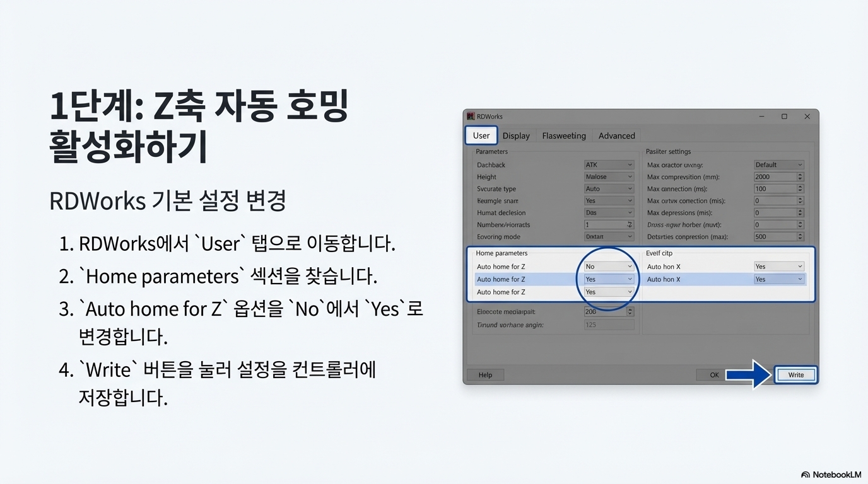Open the Beumgle snam dropdown set to Yes
Image resolution: width=868 pixels, height=484 pixels.
(609, 200)
